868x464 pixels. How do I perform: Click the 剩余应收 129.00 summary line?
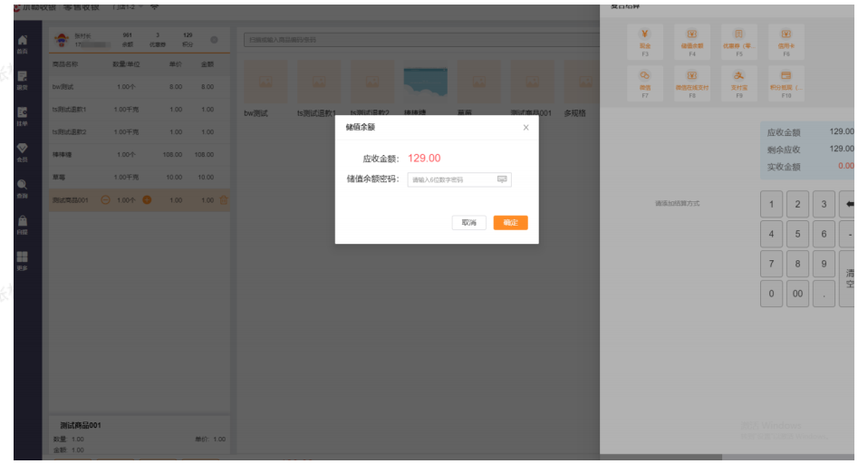pyautogui.click(x=809, y=149)
